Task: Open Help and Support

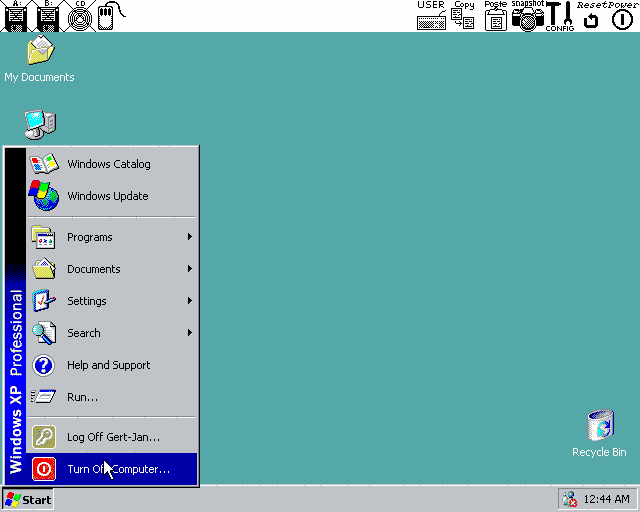Action: (112, 365)
